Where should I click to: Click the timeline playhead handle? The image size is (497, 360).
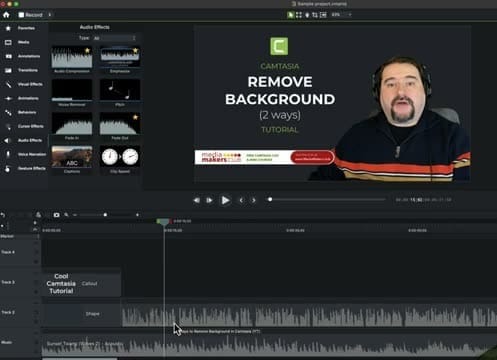(x=164, y=222)
